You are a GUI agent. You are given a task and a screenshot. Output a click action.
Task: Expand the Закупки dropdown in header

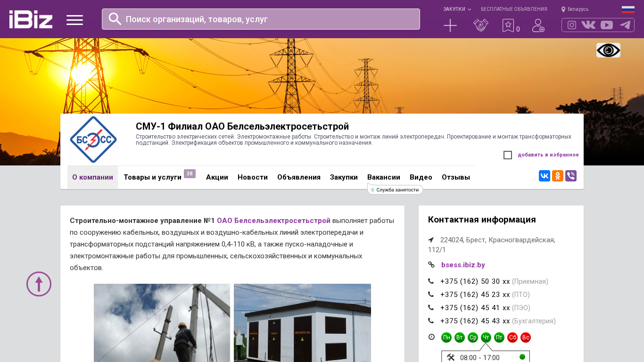click(x=457, y=9)
